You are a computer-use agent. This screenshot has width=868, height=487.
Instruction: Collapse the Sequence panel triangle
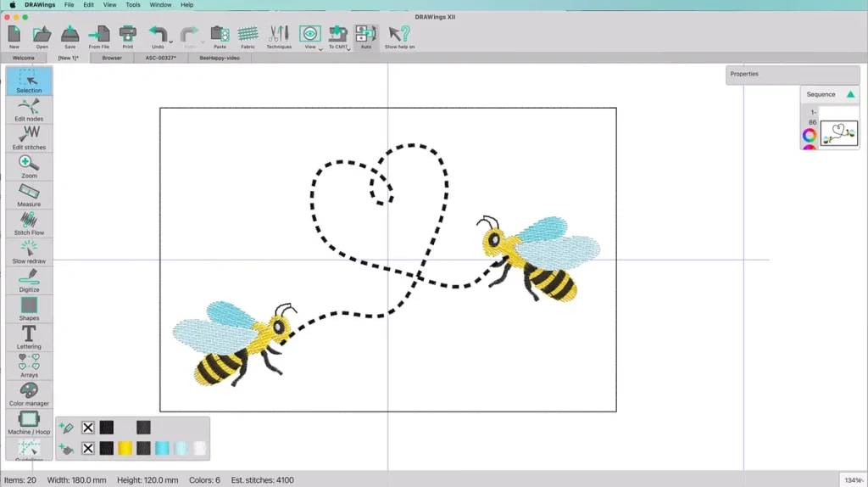(850, 94)
